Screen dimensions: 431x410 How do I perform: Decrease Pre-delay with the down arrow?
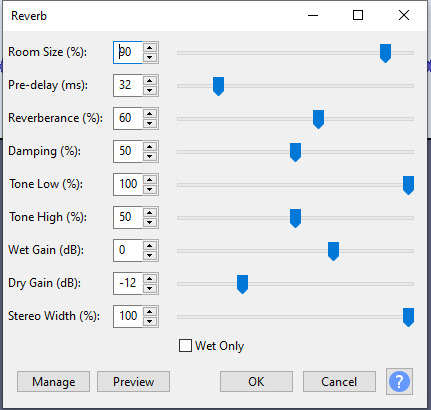pos(150,91)
